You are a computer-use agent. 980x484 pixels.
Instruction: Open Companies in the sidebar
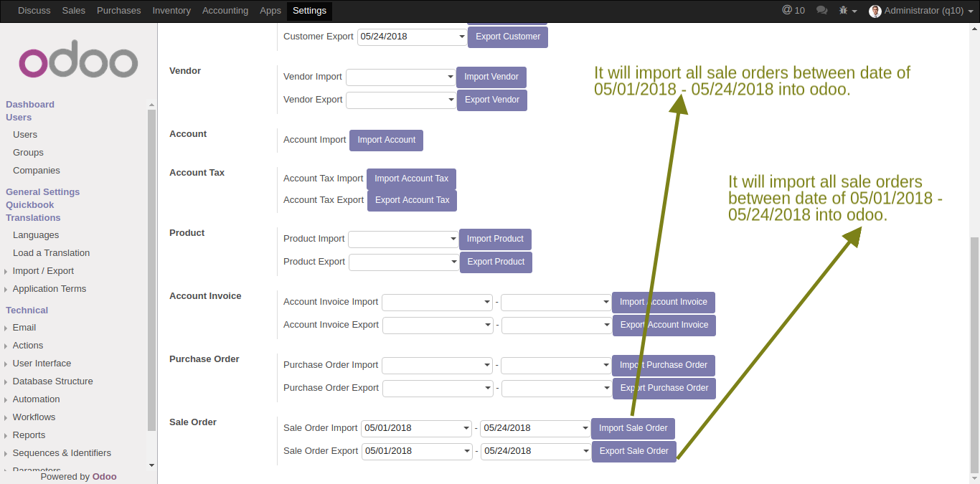(37, 171)
